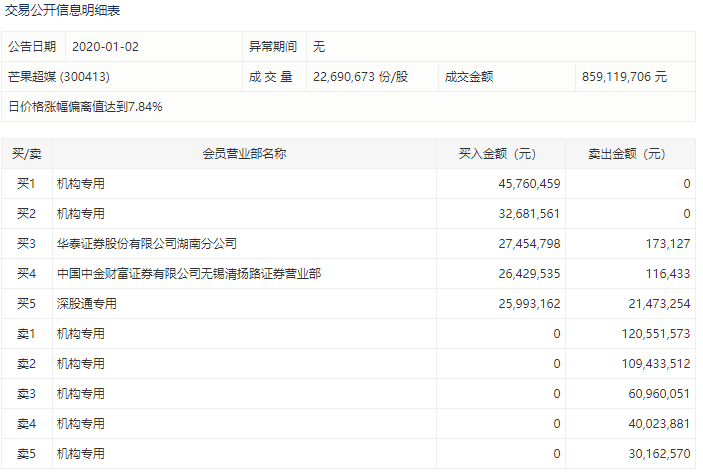
Task: Select turnover value 859,119,706 元
Action: 625,77
